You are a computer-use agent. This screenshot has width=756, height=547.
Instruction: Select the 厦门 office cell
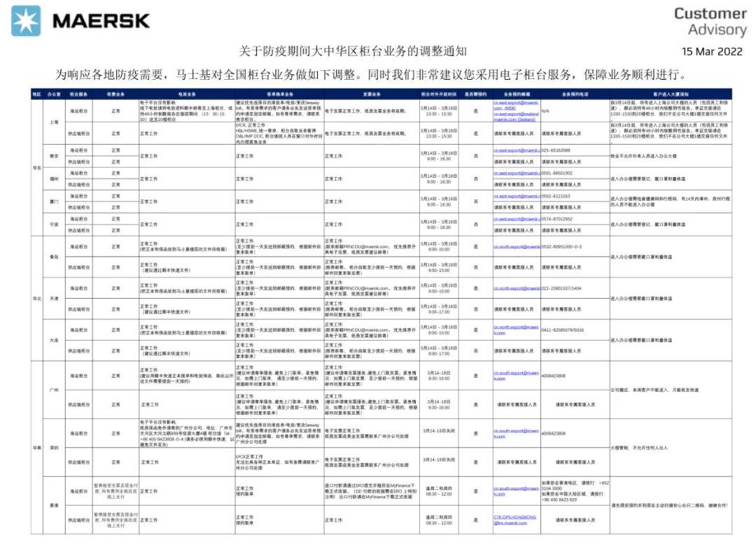pyautogui.click(x=54, y=201)
